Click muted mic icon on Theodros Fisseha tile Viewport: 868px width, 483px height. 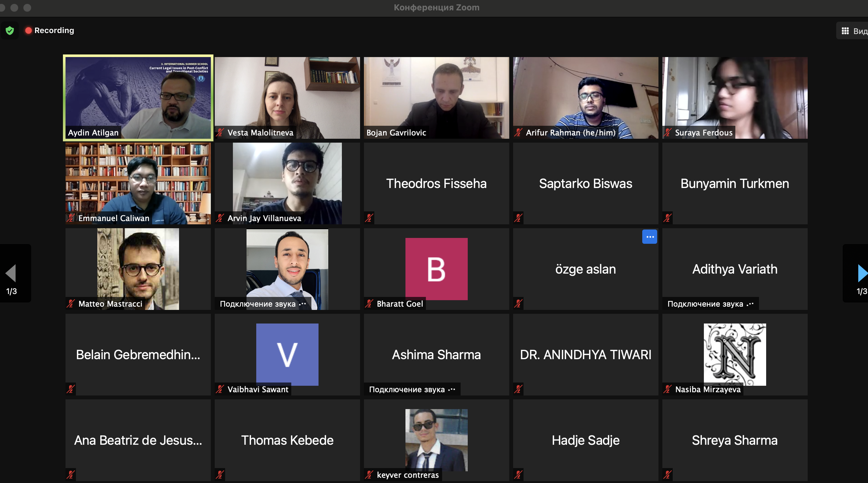[369, 218]
